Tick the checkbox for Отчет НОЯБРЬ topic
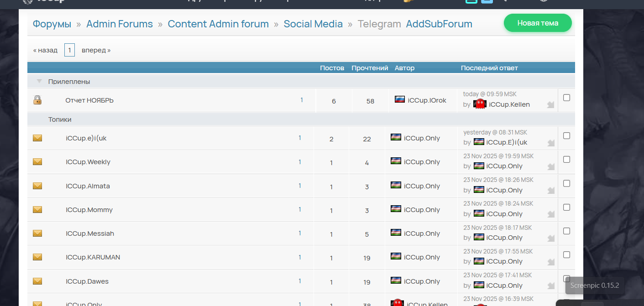This screenshot has height=306, width=644. (566, 98)
